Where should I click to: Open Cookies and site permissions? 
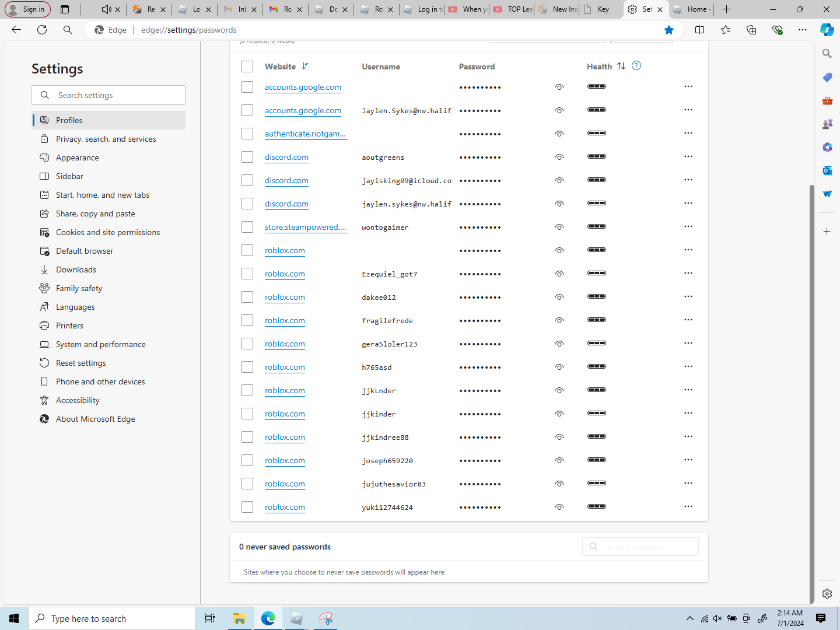108,232
